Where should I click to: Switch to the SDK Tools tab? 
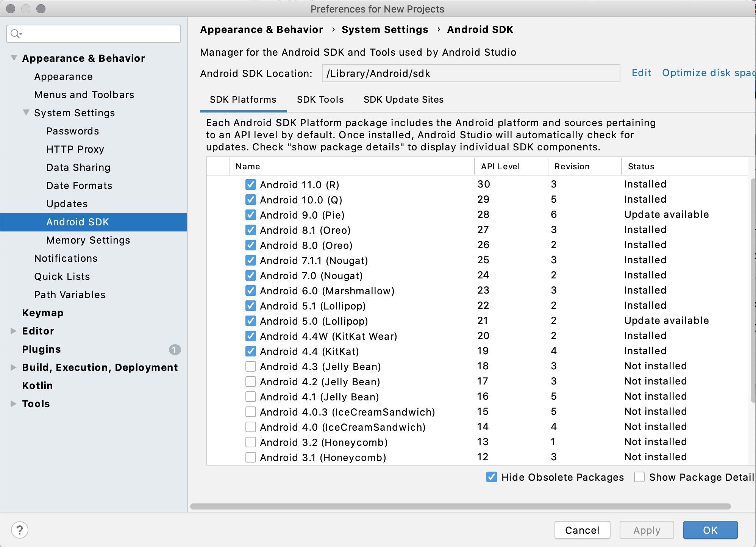(x=320, y=100)
